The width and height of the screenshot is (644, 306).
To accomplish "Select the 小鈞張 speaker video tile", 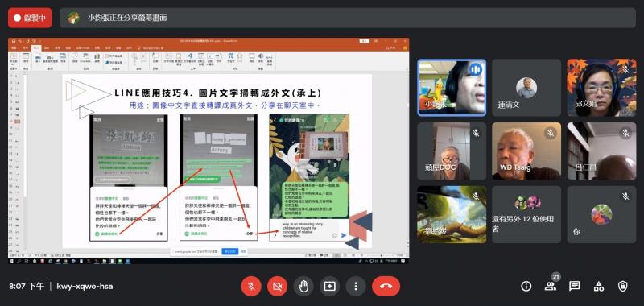I will [x=452, y=88].
